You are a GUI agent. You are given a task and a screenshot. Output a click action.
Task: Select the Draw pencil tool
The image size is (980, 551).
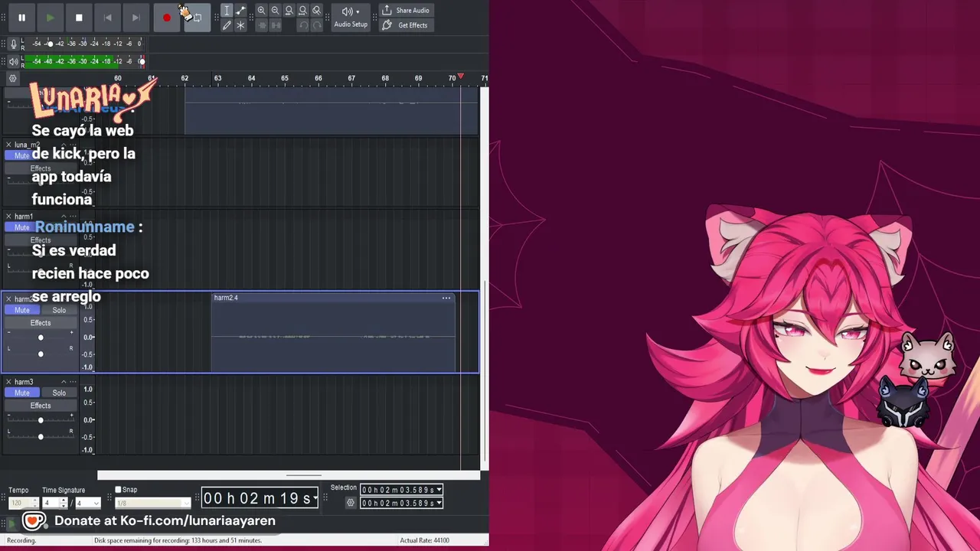click(227, 25)
